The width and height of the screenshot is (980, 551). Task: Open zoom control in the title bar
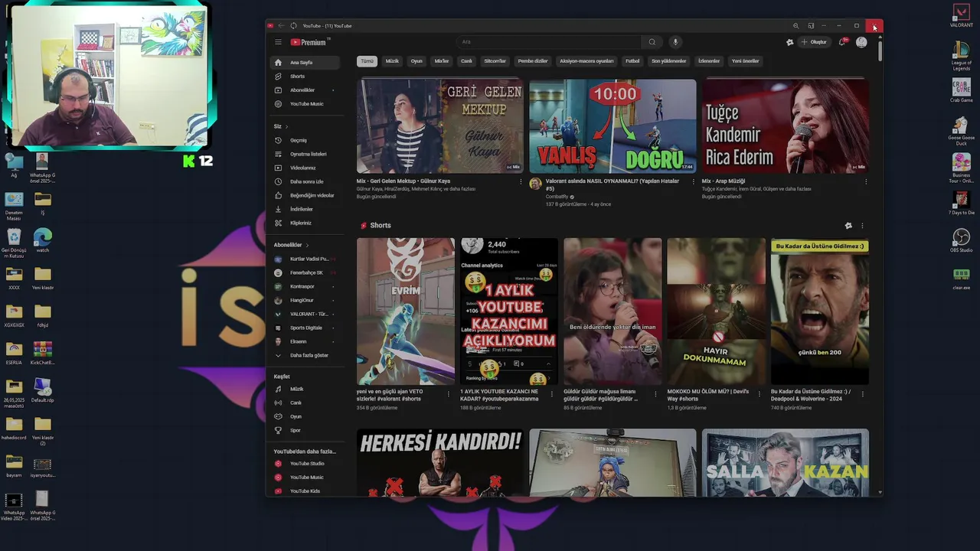(795, 26)
